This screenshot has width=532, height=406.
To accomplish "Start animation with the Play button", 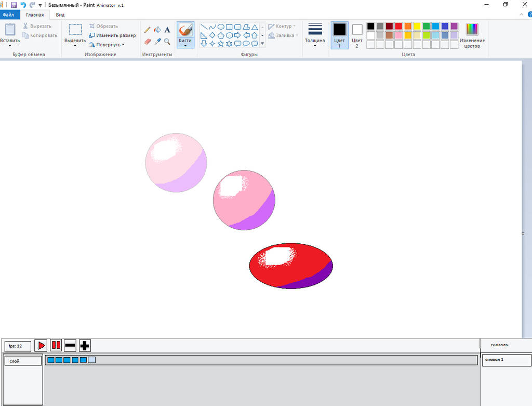I will [x=41, y=346].
